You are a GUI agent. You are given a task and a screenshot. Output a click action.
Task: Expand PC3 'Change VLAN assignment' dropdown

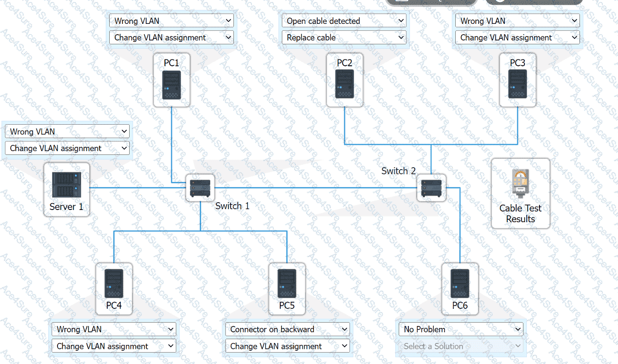(x=518, y=38)
